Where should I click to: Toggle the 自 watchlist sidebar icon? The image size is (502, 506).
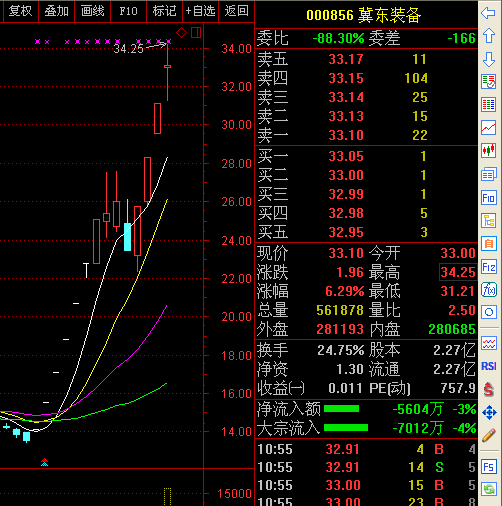point(488,244)
